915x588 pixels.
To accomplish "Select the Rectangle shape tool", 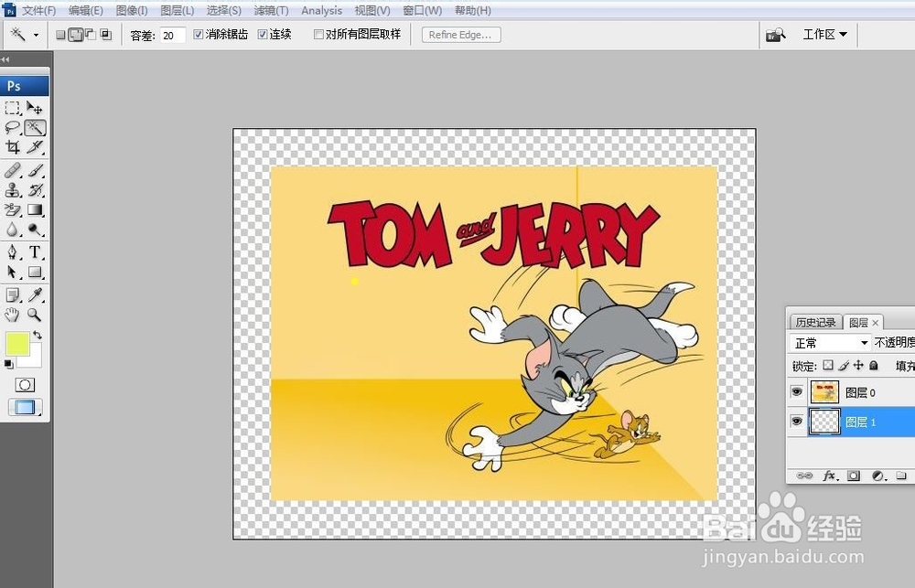I will pos(35,273).
